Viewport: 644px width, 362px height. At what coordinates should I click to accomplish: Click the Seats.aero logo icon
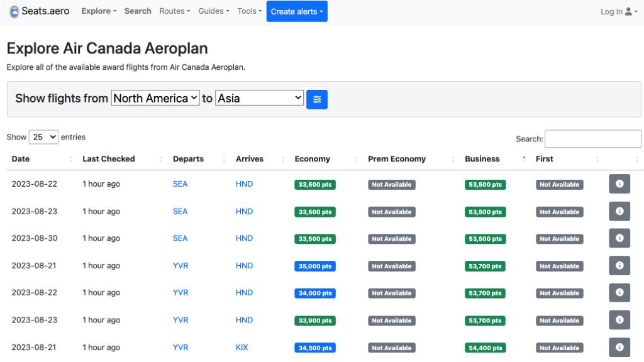14,11
